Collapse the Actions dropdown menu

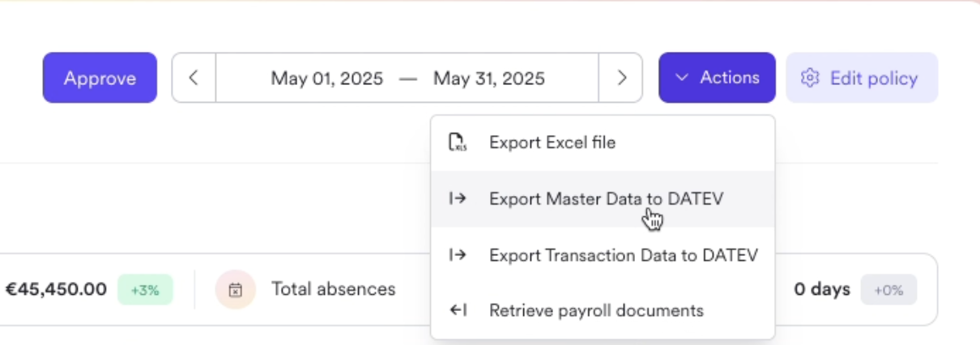tap(717, 78)
